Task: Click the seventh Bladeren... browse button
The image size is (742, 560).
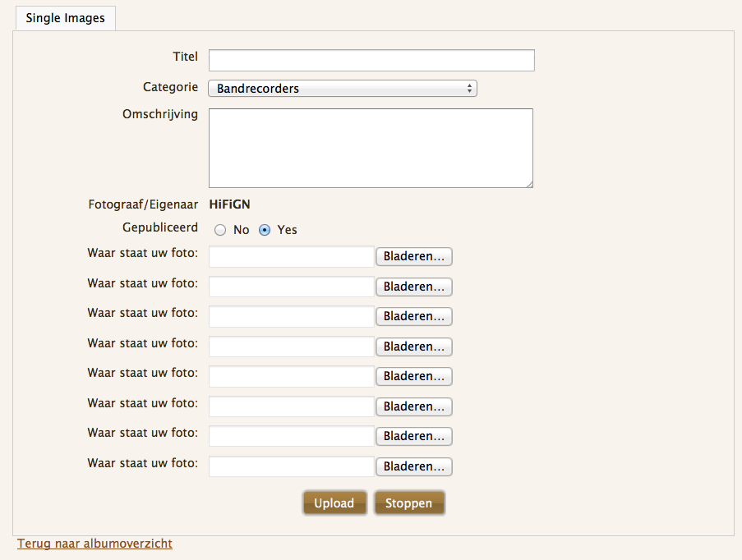Action: coord(414,436)
